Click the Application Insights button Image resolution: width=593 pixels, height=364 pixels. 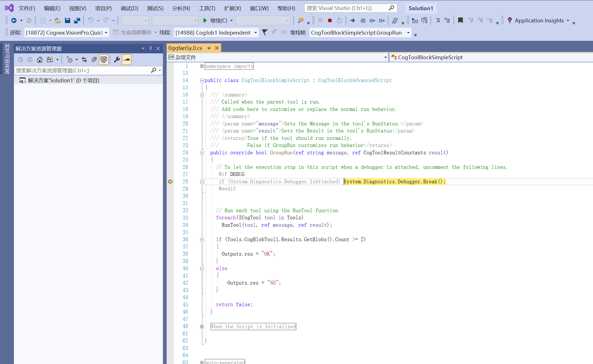[x=539, y=20]
